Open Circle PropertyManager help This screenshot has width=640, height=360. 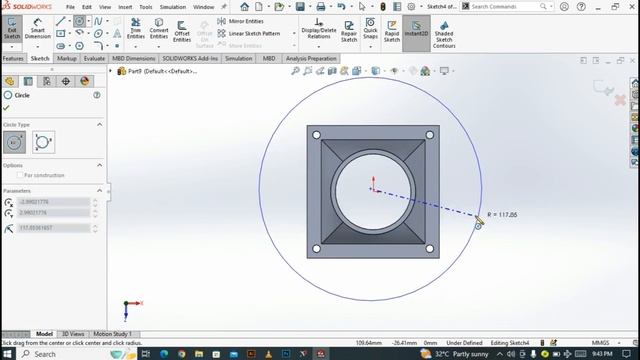[97, 95]
